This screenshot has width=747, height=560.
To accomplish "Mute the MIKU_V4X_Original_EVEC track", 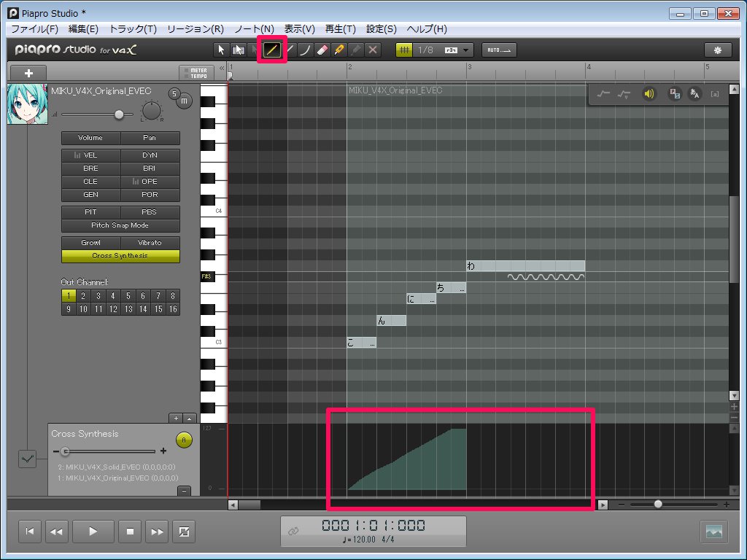I will (x=184, y=101).
